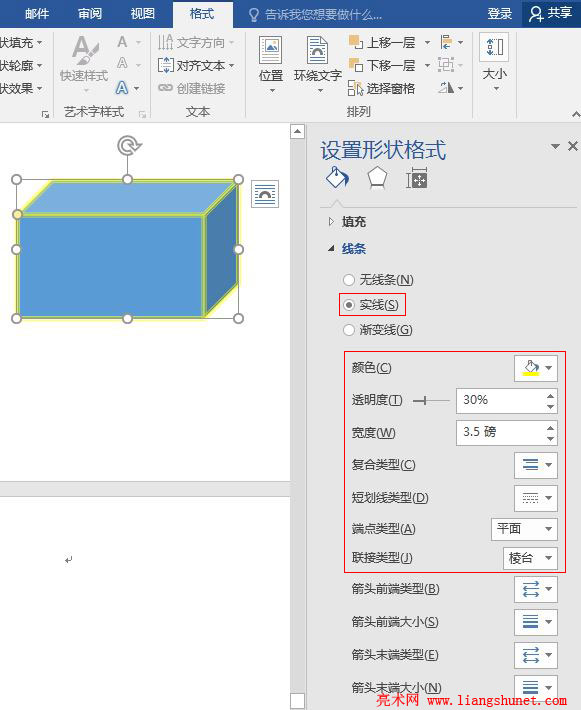
Task: Open the Layout & Properties tab icon
Action: [x=416, y=178]
